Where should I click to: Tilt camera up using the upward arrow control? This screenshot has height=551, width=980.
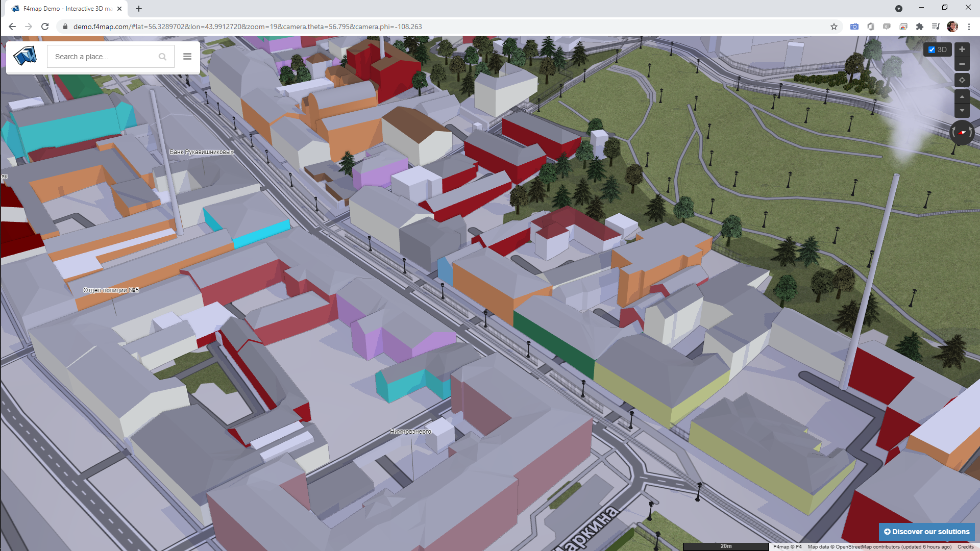click(962, 96)
